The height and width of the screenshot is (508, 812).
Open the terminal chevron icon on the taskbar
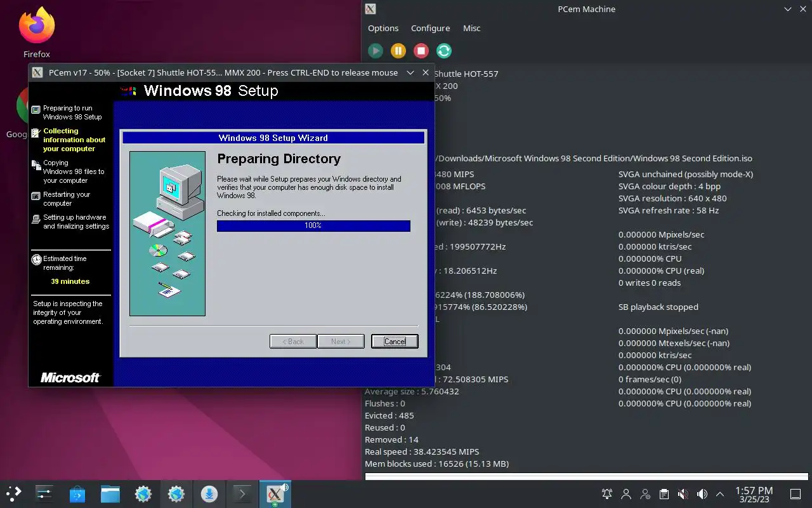(242, 493)
